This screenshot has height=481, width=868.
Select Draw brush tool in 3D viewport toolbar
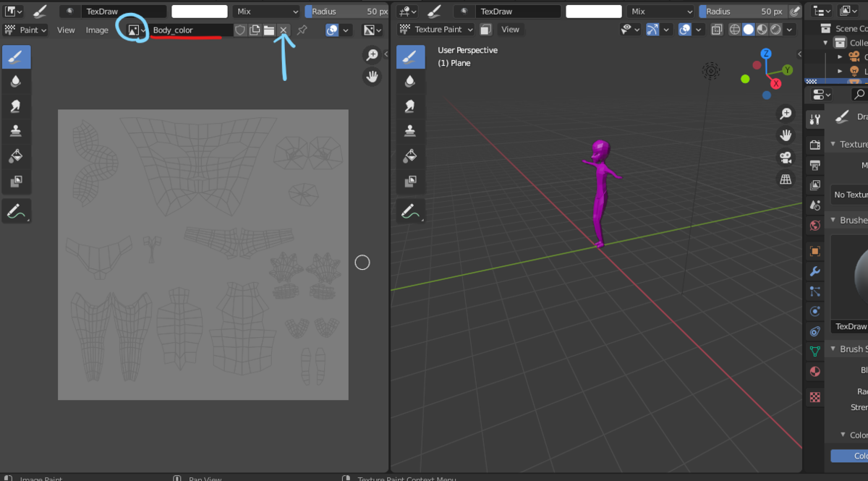(410, 57)
